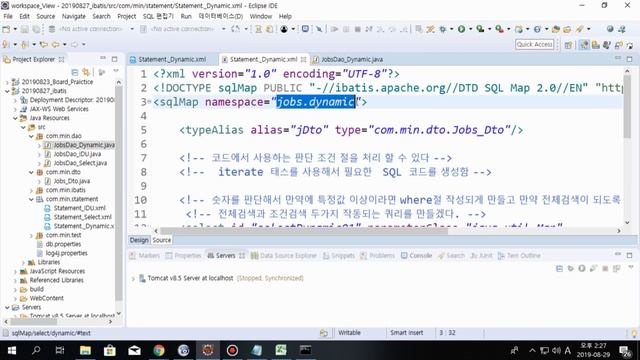Click the Collapse All icon in Project Explorer
This screenshot has height=360, width=640.
coord(75,72)
